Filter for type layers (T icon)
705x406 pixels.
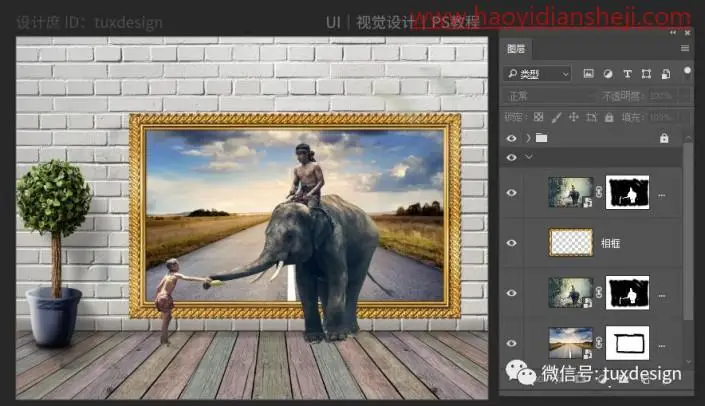[627, 74]
